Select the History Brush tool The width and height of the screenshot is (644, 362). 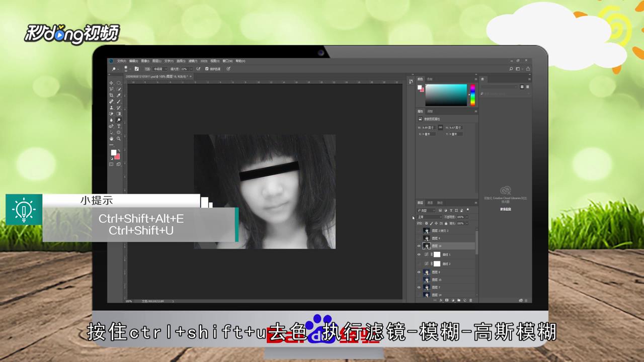click(119, 108)
